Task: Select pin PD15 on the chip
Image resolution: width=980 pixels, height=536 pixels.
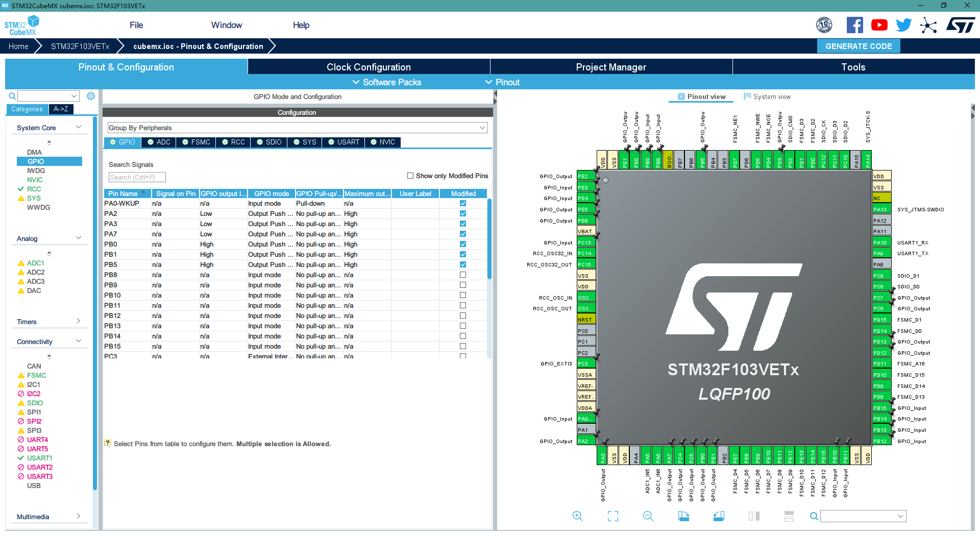Action: pos(881,320)
